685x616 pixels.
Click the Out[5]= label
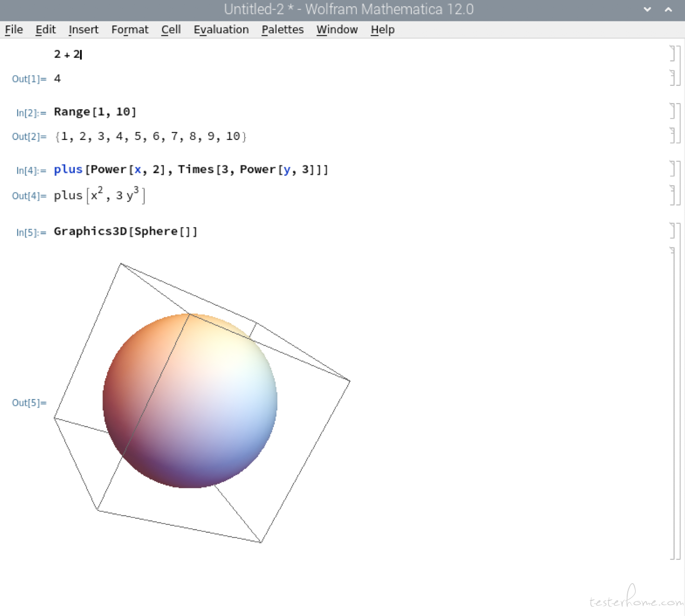point(29,403)
